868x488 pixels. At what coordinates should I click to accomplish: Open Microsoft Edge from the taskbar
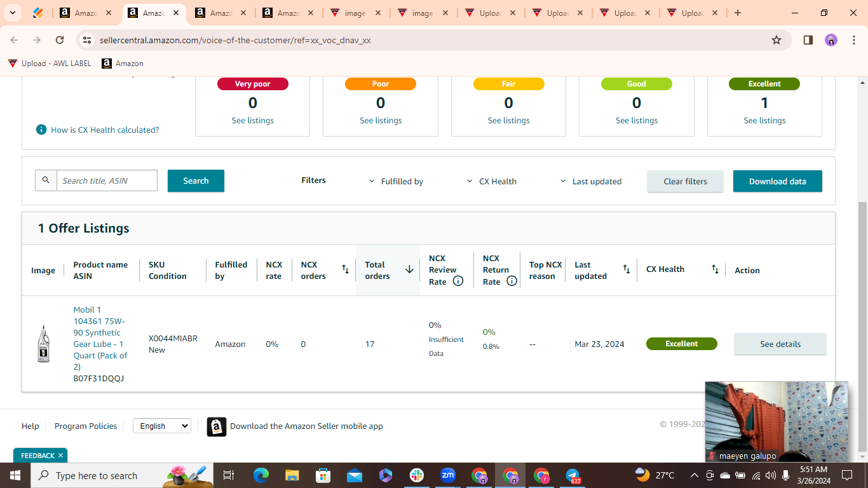[261, 475]
